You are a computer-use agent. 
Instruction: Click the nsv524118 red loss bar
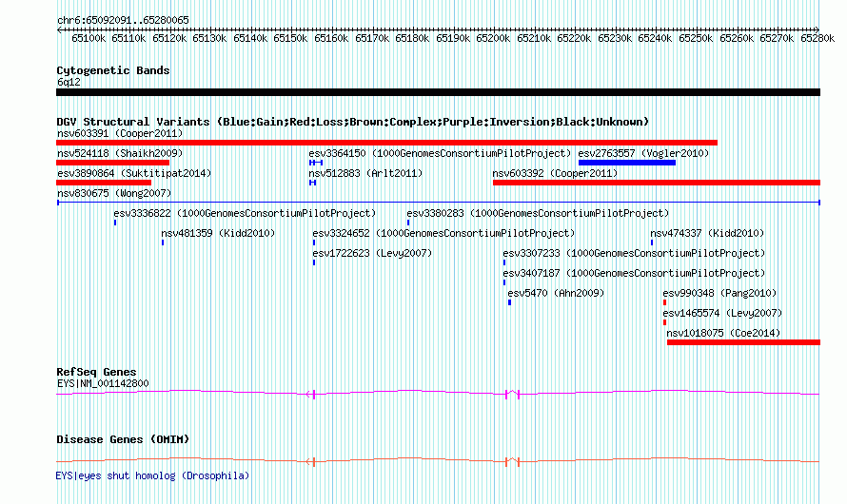coord(113,163)
